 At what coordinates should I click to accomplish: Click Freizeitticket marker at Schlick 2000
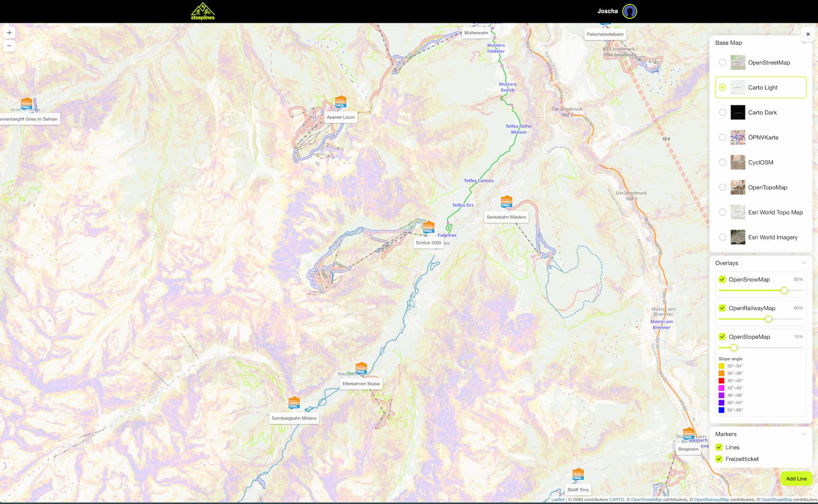click(x=428, y=227)
